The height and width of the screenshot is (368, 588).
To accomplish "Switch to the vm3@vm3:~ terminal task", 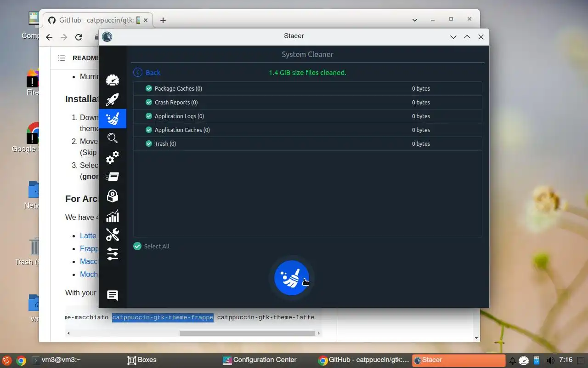I will [x=57, y=360].
